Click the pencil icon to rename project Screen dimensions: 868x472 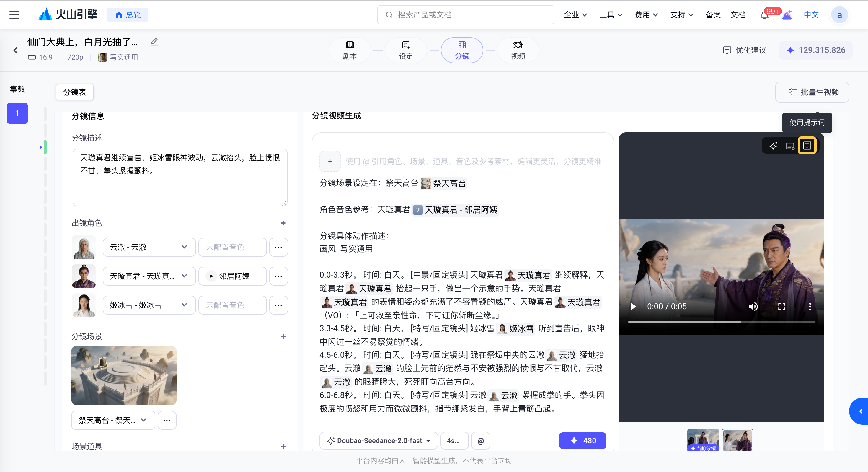[x=154, y=42]
